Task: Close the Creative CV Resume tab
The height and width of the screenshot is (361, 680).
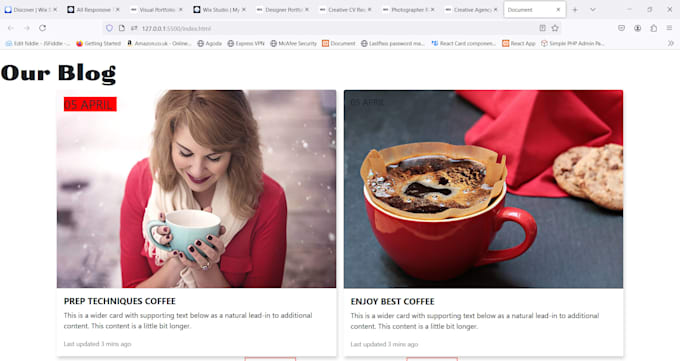Action: tap(369, 10)
